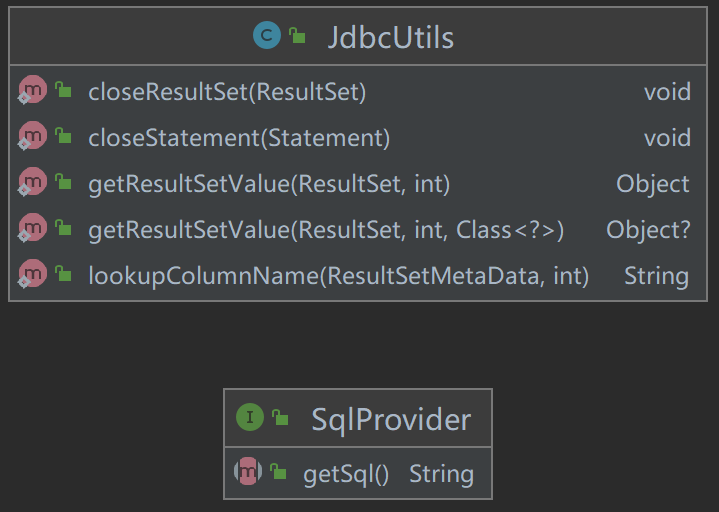Image resolution: width=719 pixels, height=512 pixels.
Task: Click the public lock icon beside SqlProvider
Action: (x=281, y=418)
